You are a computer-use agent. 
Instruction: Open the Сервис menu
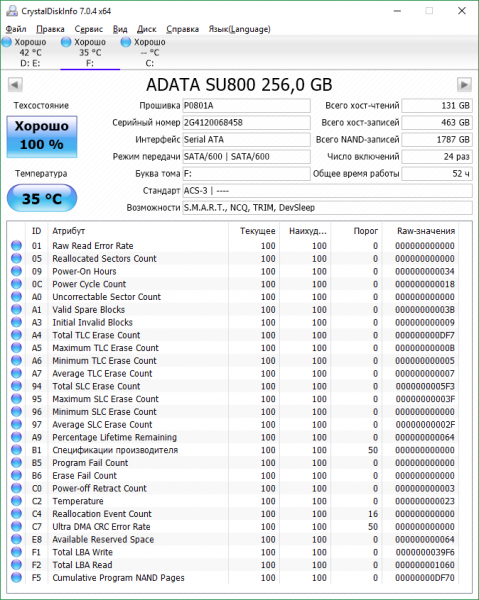(x=88, y=29)
